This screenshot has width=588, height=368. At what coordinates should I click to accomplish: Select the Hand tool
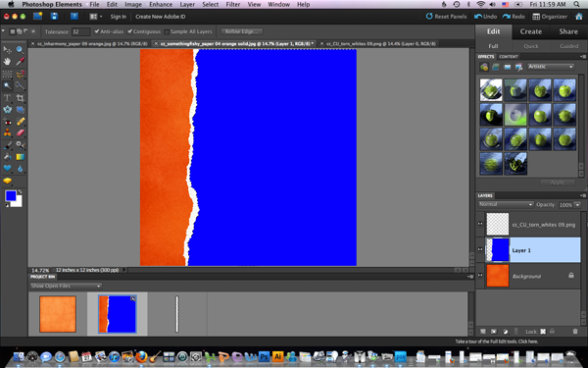coord(7,62)
